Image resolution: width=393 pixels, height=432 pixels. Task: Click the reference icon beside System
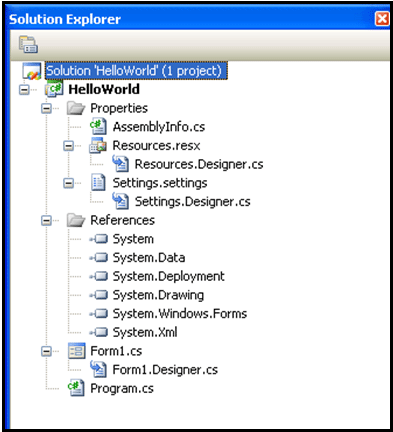(x=99, y=239)
